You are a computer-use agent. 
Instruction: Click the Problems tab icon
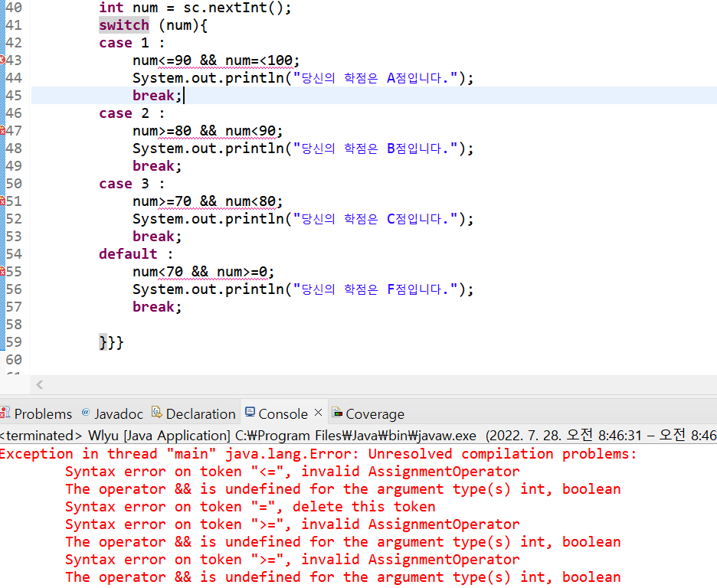click(x=5, y=413)
